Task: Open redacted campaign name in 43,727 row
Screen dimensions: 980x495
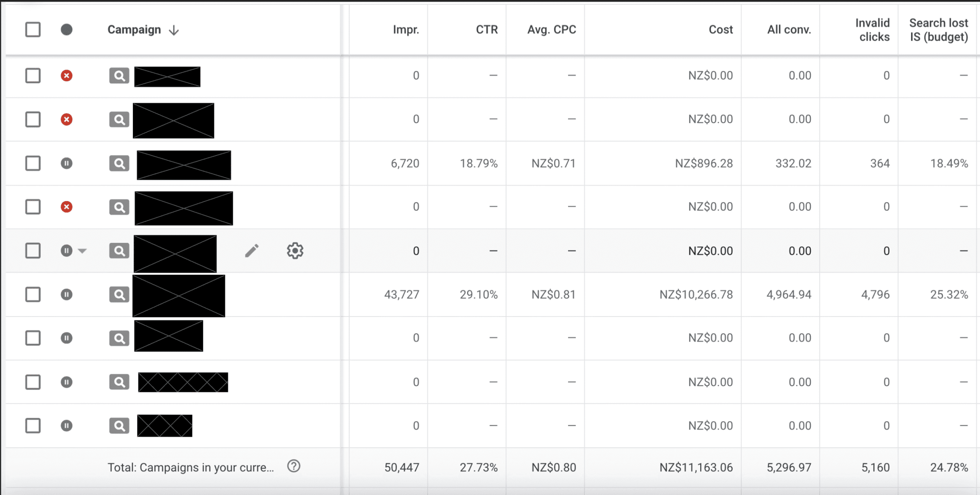Action: 179,296
